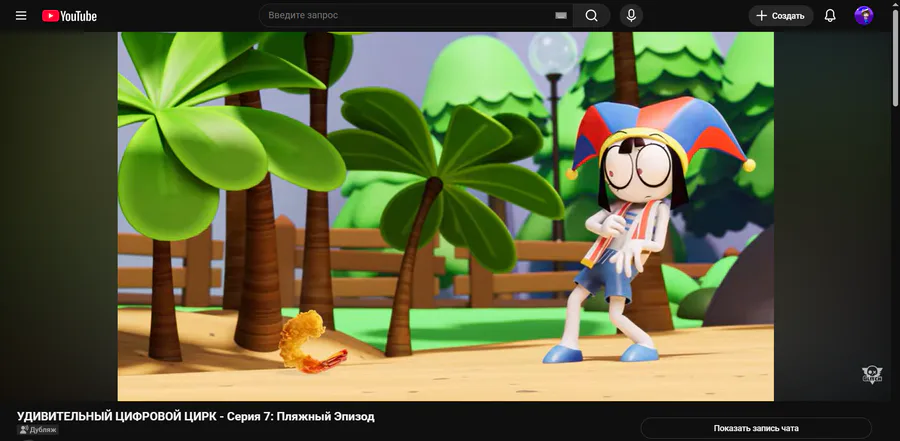Open the 'Создать' create button
900x441 pixels.
click(x=781, y=16)
